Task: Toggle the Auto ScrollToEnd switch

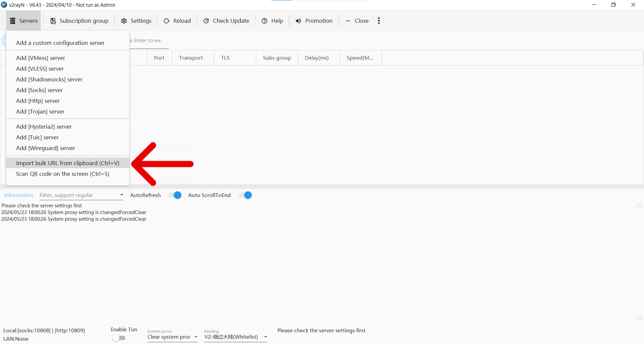Action: point(246,195)
